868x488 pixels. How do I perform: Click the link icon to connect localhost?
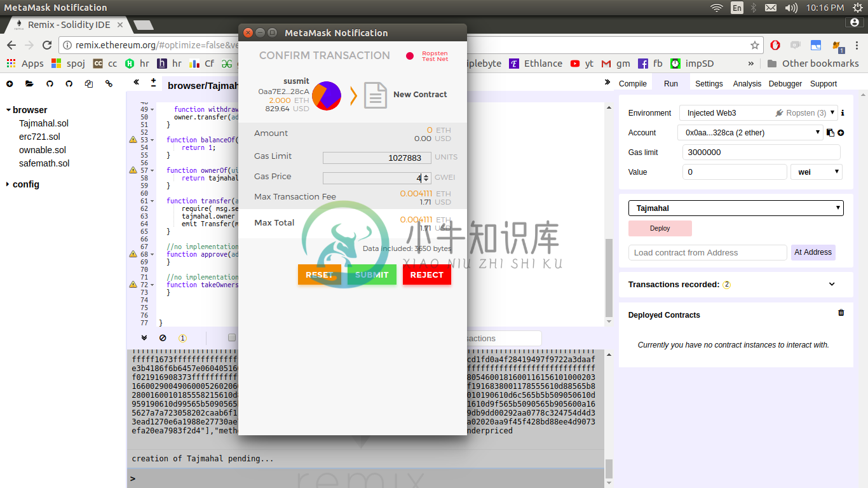point(109,84)
